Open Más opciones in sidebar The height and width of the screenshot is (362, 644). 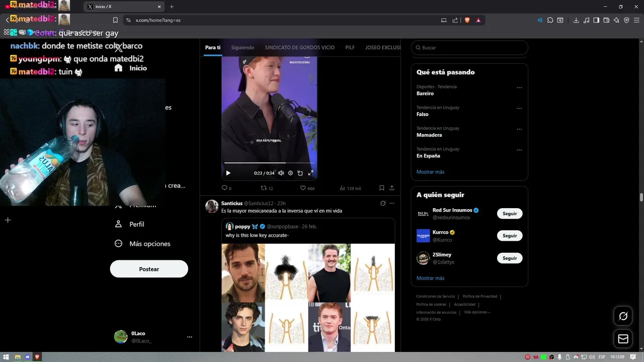[143, 244]
